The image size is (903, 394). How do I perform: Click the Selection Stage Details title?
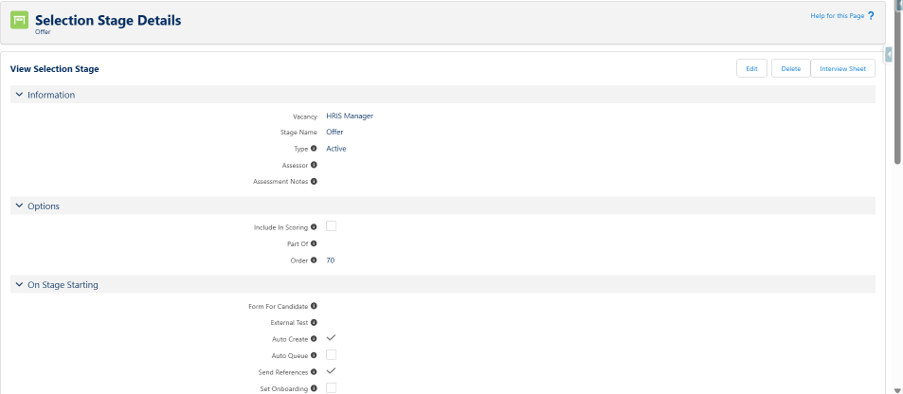[108, 20]
